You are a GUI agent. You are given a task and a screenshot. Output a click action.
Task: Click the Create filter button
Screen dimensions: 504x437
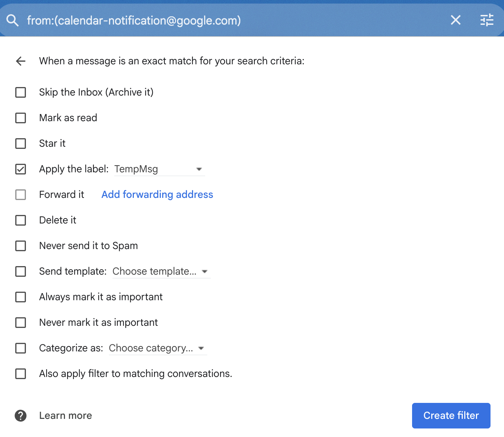click(451, 415)
